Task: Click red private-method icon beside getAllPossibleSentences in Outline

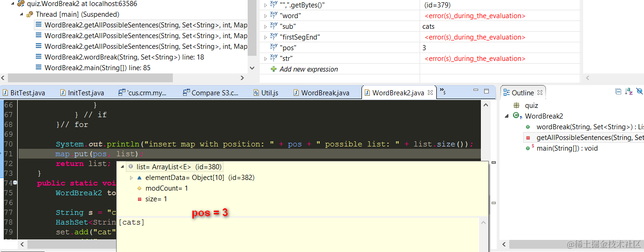Action: click(x=528, y=138)
